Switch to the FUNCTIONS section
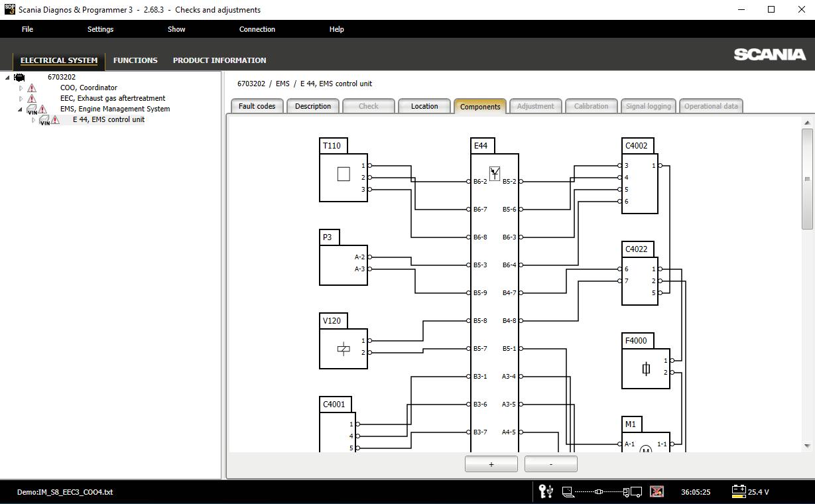This screenshot has width=815, height=504. pyautogui.click(x=135, y=60)
